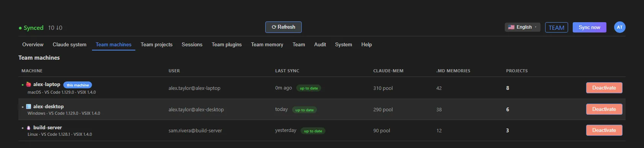
Task: Click the projects count 3
Action: (508, 130)
